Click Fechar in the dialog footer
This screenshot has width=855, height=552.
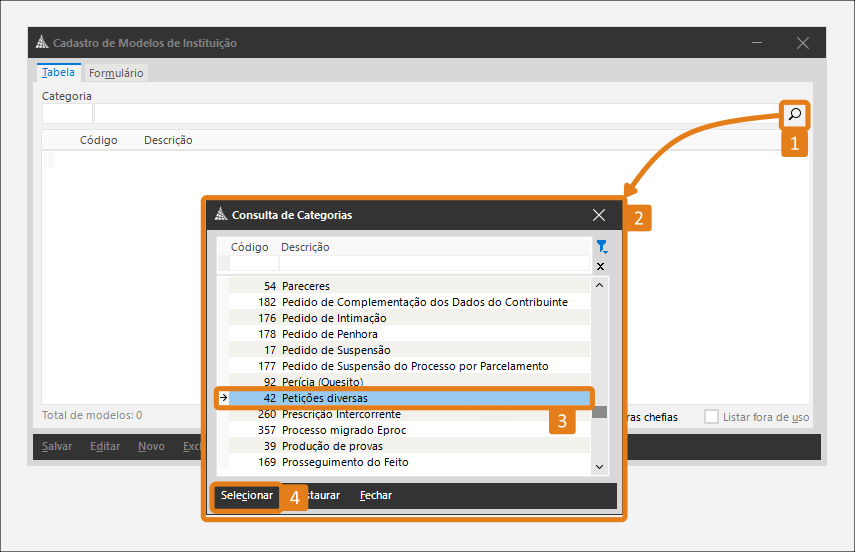[376, 495]
